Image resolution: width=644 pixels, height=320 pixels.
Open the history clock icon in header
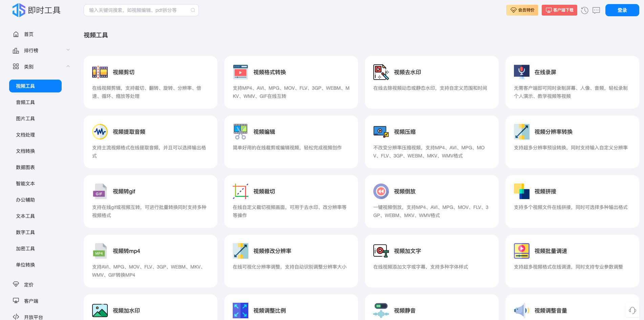[584, 10]
